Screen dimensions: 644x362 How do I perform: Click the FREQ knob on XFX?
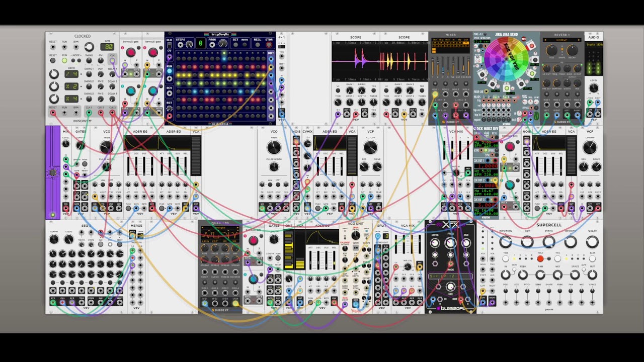450,242
